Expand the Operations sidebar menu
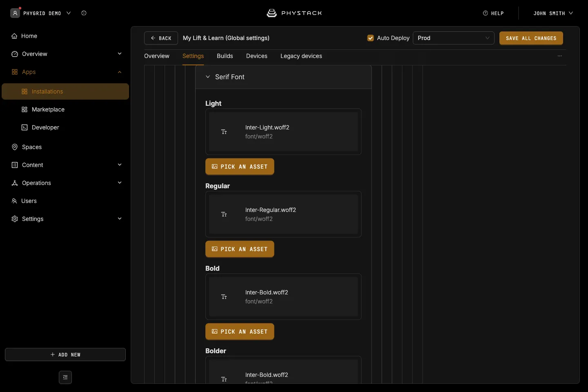 [x=120, y=183]
